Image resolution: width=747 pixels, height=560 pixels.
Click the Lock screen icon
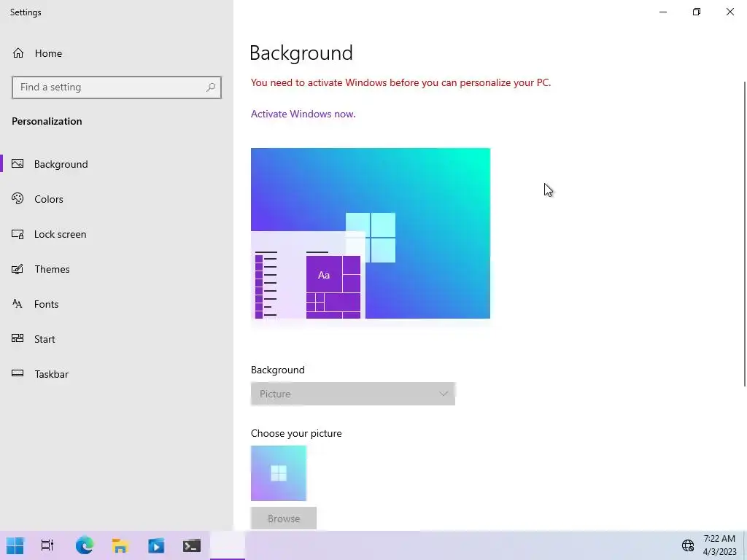pyautogui.click(x=18, y=234)
